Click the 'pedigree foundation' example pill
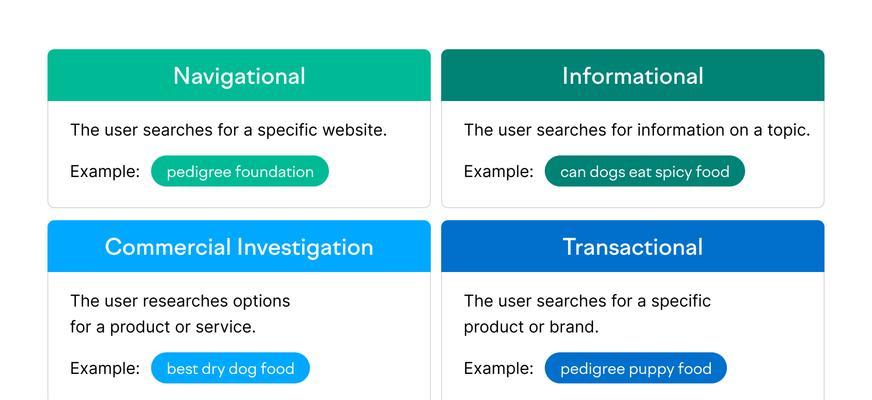 (240, 171)
